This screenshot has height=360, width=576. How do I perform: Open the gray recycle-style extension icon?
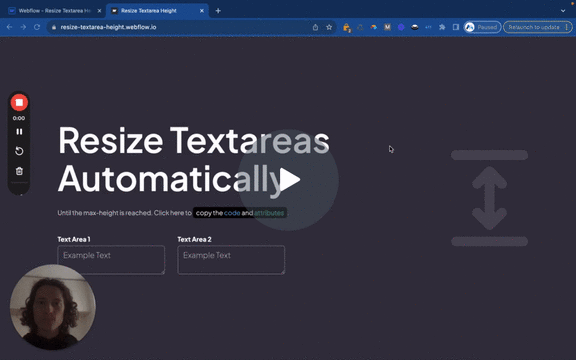pyautogui.click(x=360, y=27)
